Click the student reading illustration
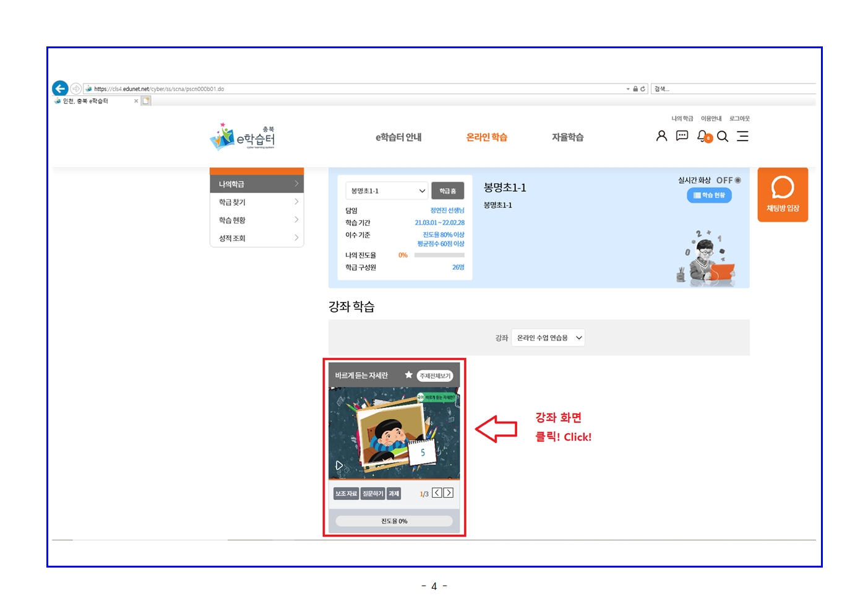Screen dimensions: 868x614 [705, 257]
